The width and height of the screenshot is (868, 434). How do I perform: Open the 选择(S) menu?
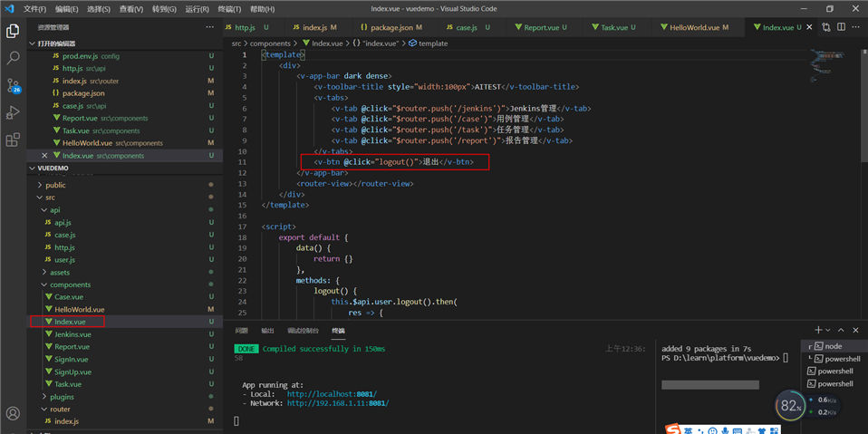(x=99, y=9)
